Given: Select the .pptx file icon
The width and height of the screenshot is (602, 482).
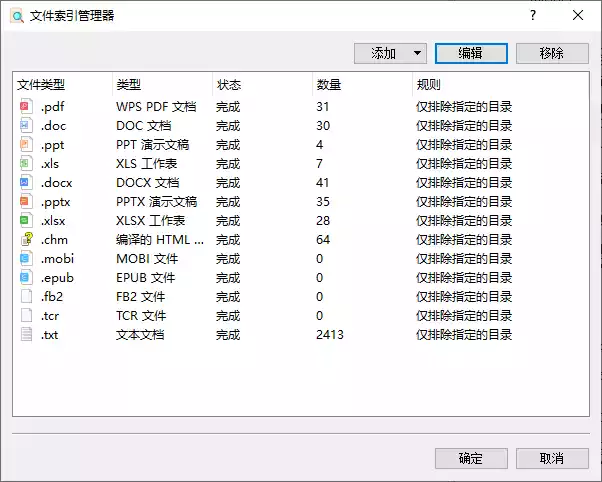Looking at the screenshot, I should tap(27, 202).
